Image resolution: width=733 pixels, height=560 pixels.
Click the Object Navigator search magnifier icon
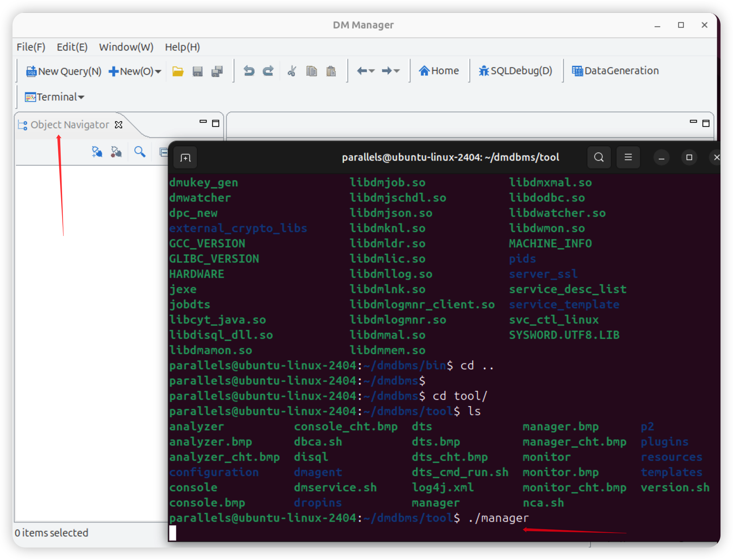pyautogui.click(x=140, y=152)
